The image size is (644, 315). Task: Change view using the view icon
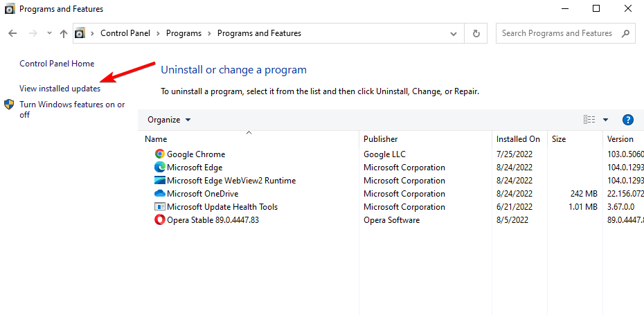point(589,120)
